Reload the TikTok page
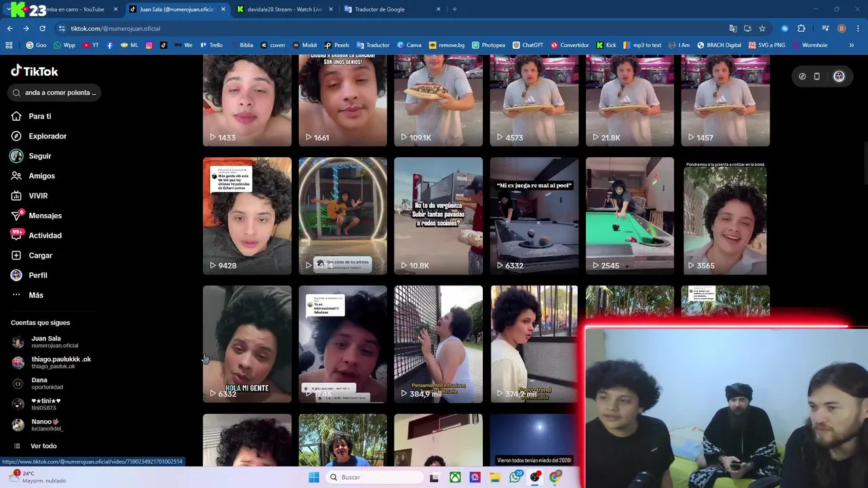Viewport: 868px width, 488px height. (42, 28)
